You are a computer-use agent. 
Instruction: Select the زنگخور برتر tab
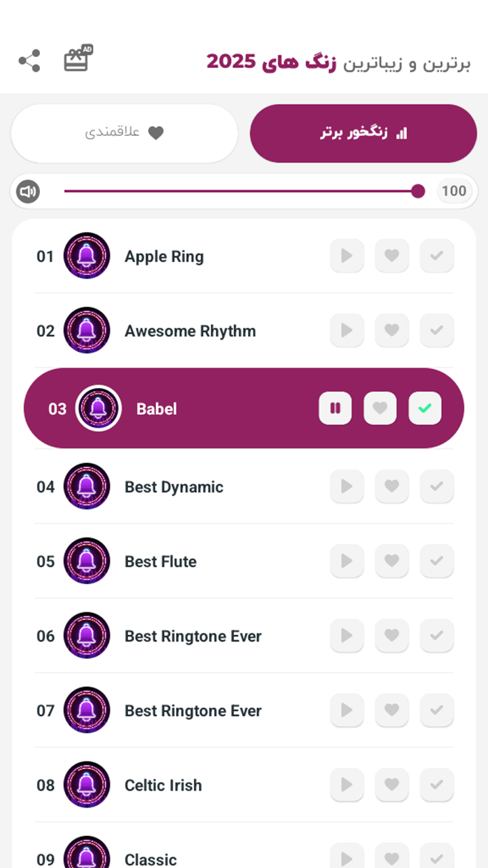click(363, 133)
